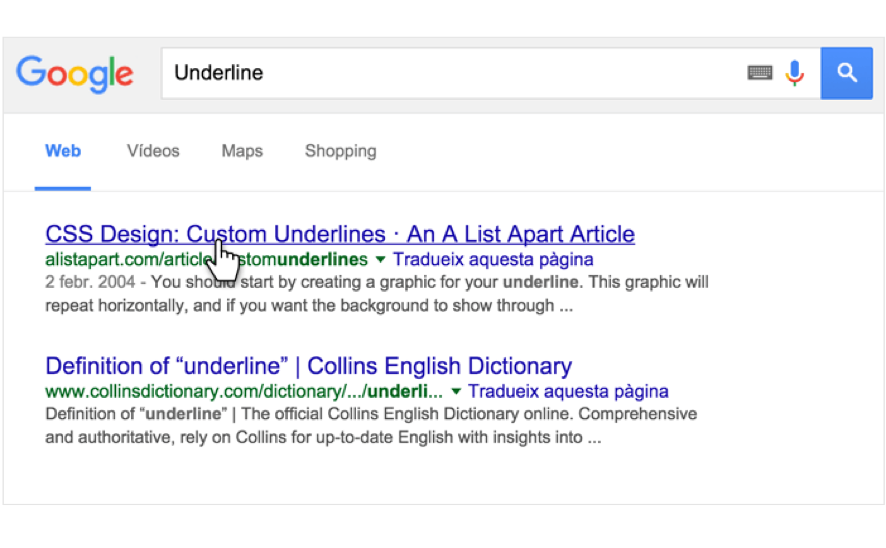The height and width of the screenshot is (548, 886).
Task: Click Tradueix aquesta pàgina for alistapart result
Action: 493,259
